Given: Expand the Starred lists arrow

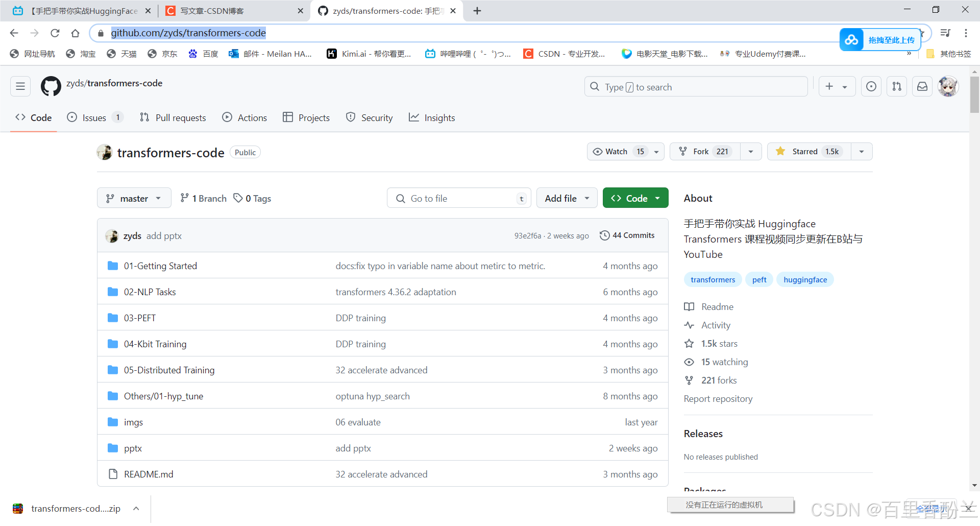Looking at the screenshot, I should point(862,152).
